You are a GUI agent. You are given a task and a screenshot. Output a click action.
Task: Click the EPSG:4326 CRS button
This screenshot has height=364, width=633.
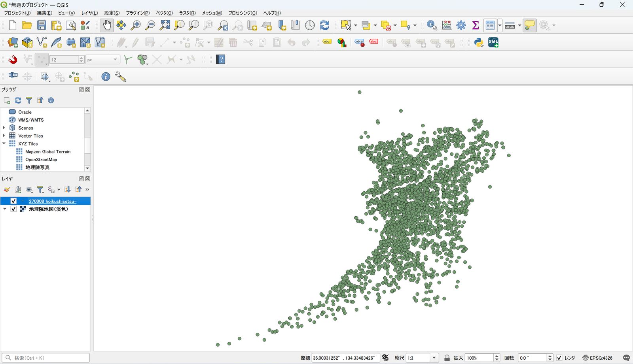597,358
